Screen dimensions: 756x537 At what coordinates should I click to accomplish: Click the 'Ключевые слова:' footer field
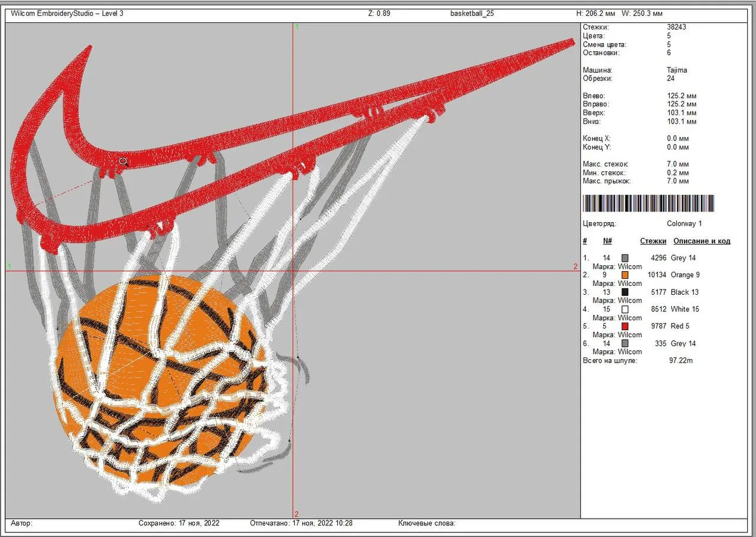click(x=427, y=523)
